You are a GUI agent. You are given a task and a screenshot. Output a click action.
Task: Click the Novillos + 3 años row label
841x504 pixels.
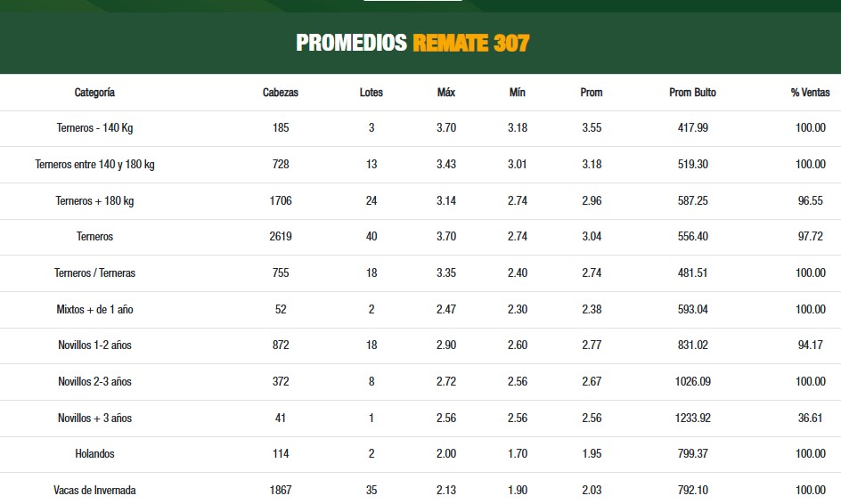[94, 419]
